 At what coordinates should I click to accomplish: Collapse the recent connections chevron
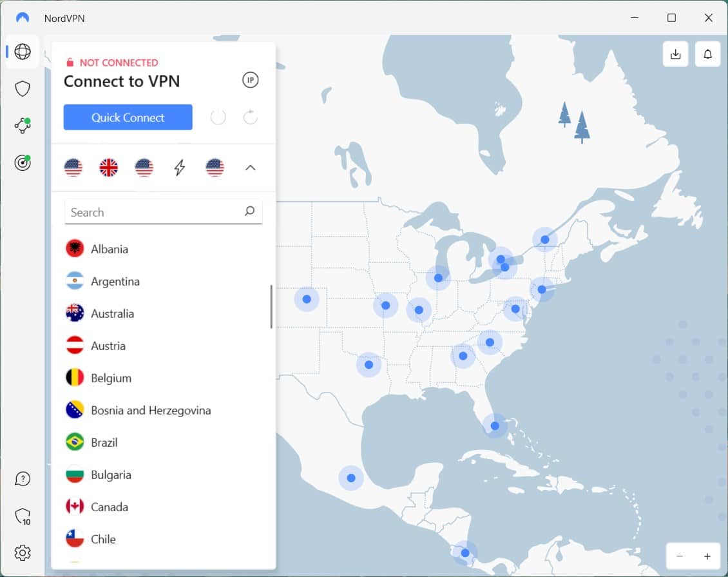250,168
